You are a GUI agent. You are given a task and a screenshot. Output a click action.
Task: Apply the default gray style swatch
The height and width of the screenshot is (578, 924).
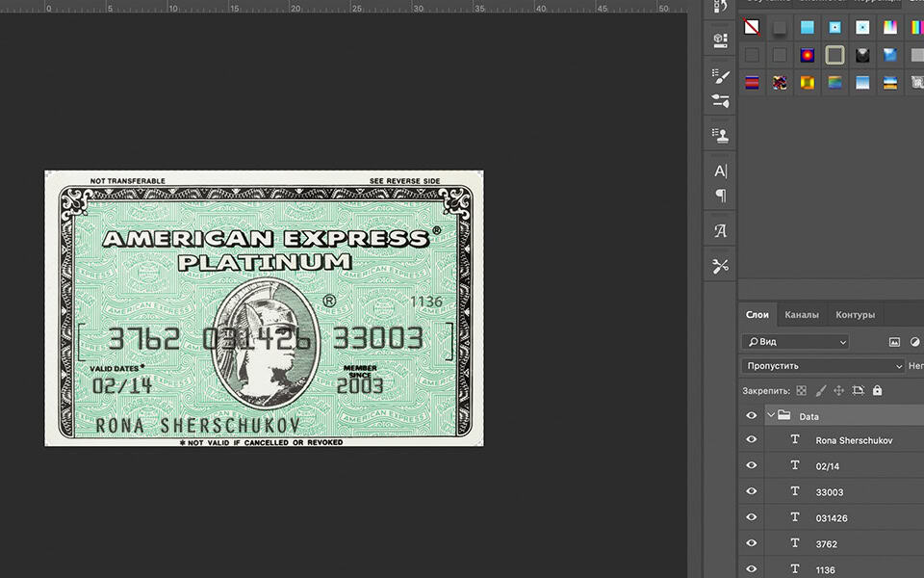pos(780,27)
